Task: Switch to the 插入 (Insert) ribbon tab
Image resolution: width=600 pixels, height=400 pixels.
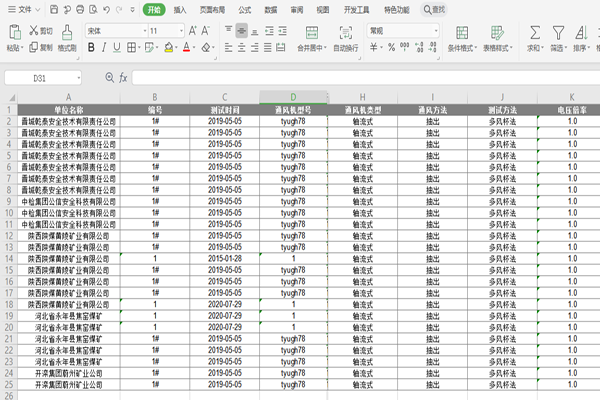Action: pos(180,9)
